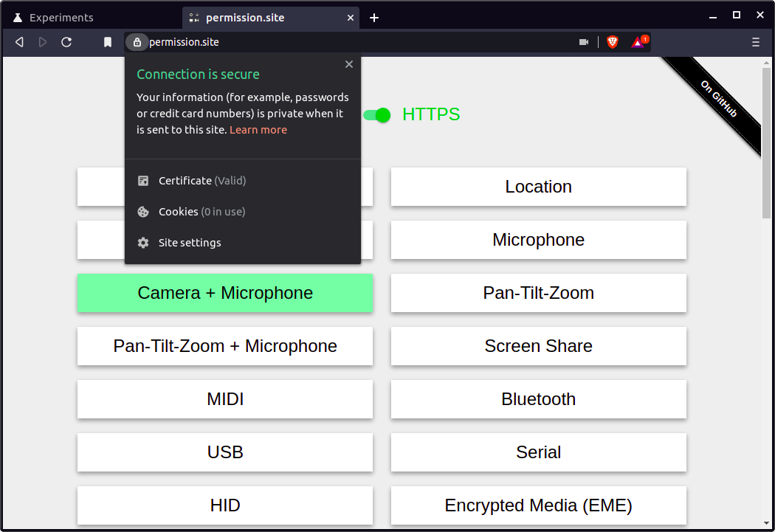This screenshot has height=532, width=775.
Task: Click the back navigation arrow
Action: pyautogui.click(x=19, y=43)
